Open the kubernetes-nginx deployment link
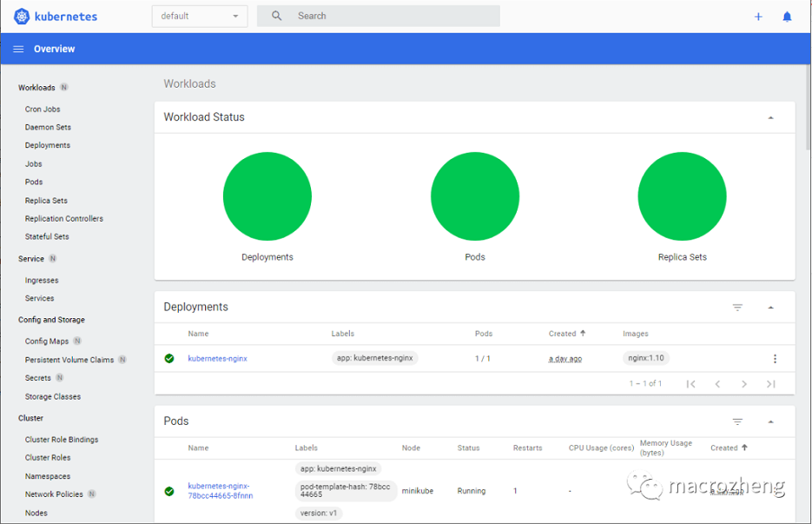This screenshot has height=524, width=812. (217, 359)
